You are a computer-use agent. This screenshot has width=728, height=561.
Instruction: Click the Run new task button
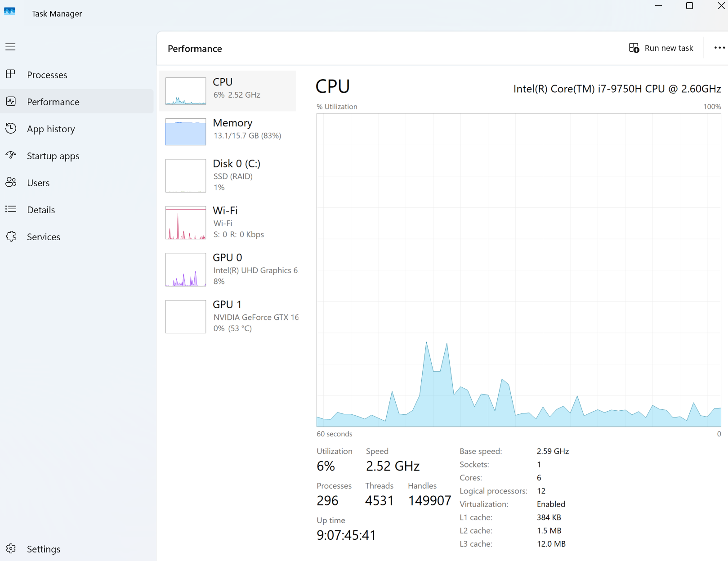tap(661, 48)
